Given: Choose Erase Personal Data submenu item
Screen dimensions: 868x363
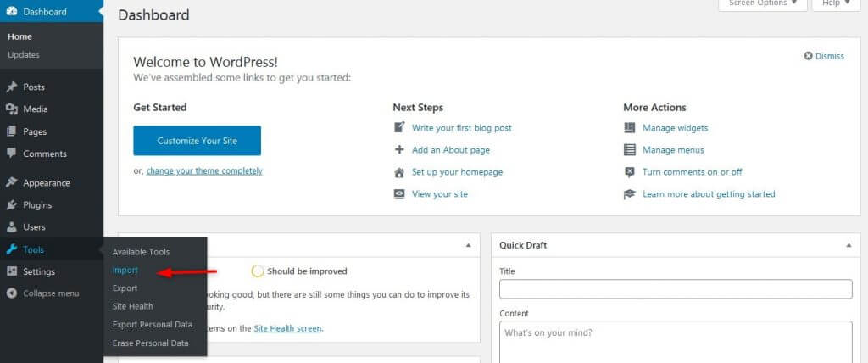Looking at the screenshot, I should click(151, 343).
